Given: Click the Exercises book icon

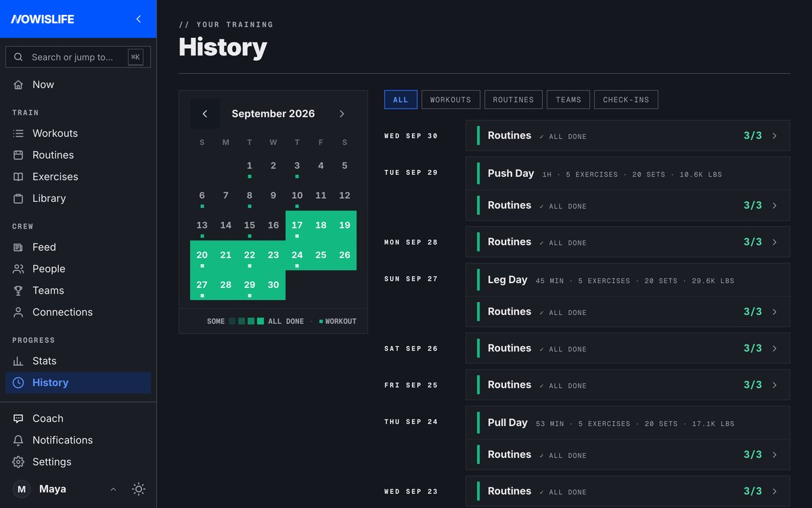Looking at the screenshot, I should [x=18, y=177].
